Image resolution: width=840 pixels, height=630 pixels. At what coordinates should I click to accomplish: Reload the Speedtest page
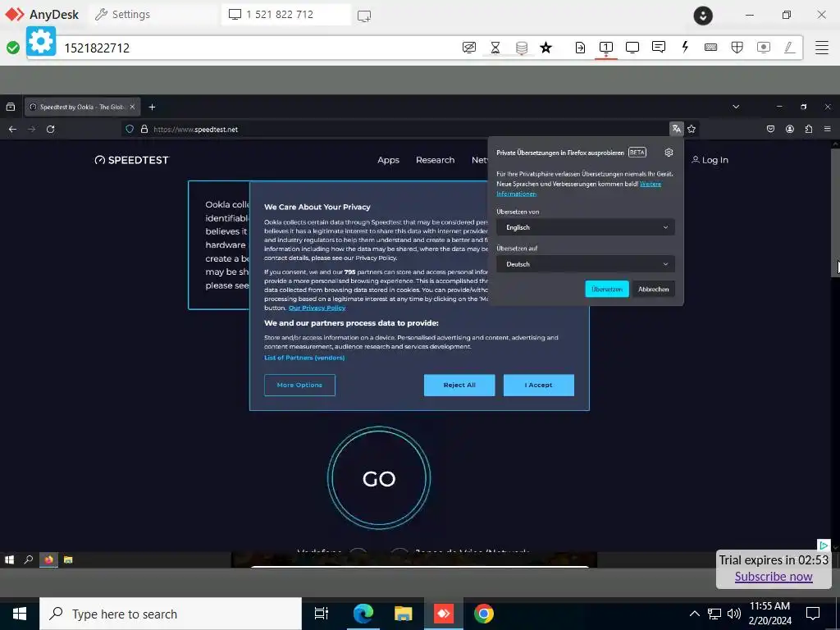point(50,129)
